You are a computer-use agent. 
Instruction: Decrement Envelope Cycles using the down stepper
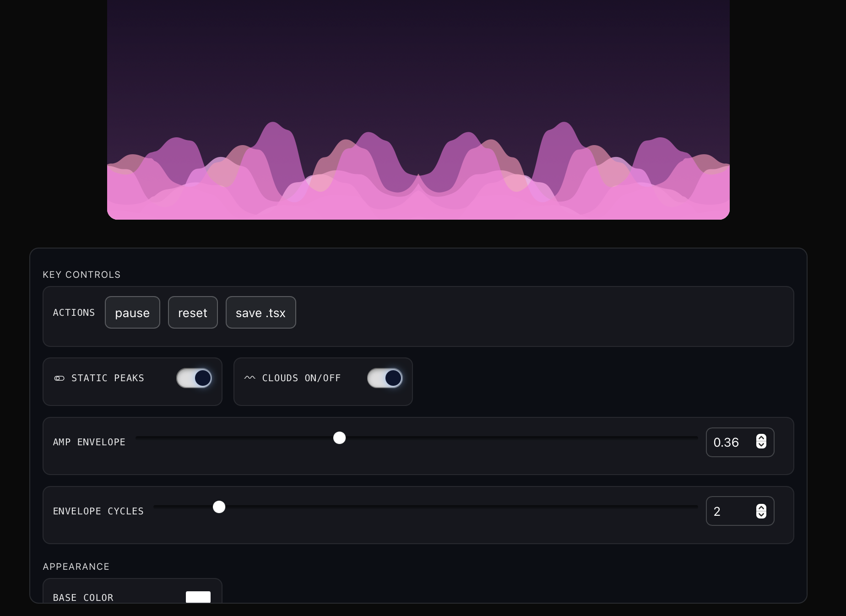pyautogui.click(x=761, y=515)
